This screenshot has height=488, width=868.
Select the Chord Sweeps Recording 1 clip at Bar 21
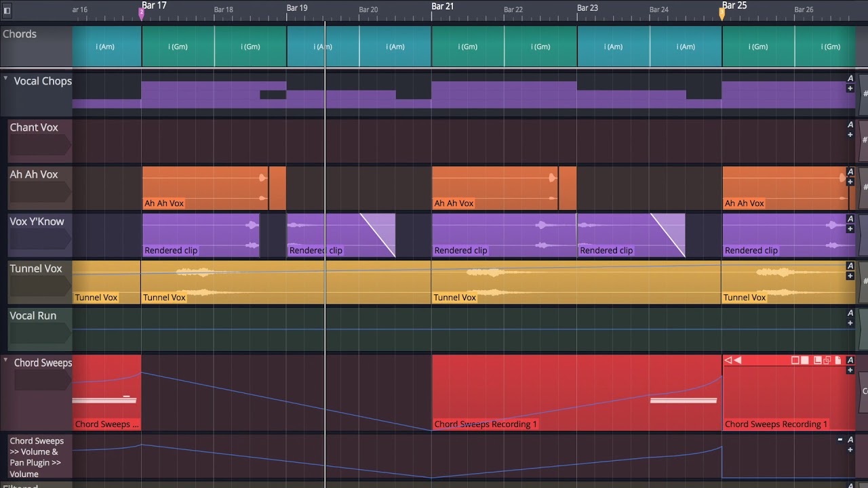[576, 392]
